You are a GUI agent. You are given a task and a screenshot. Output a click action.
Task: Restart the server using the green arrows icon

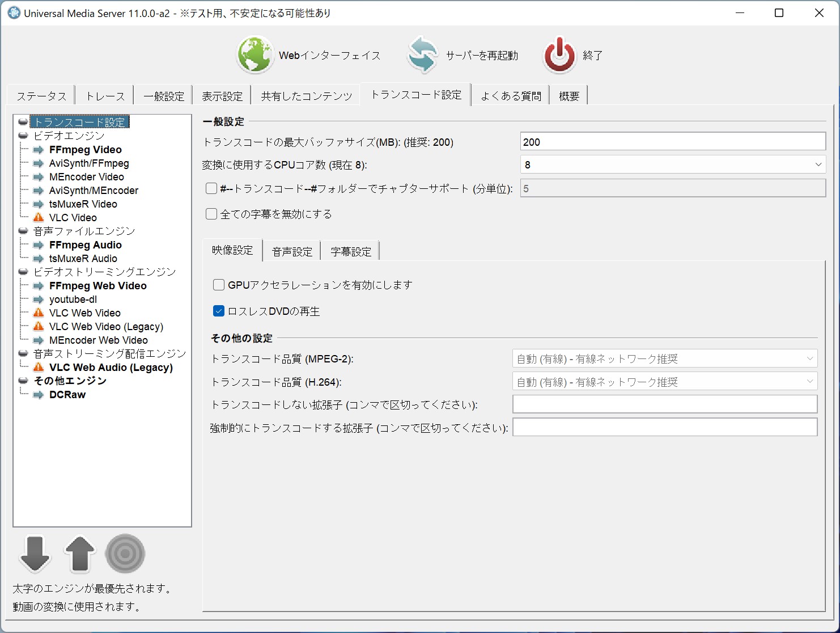pyautogui.click(x=422, y=54)
